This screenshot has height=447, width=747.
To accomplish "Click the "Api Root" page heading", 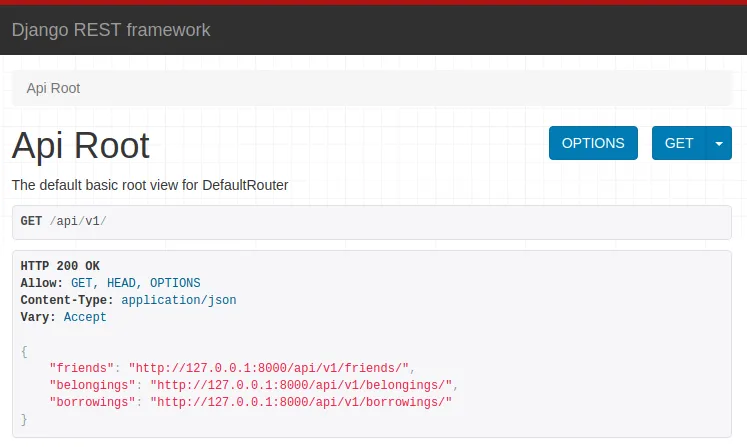I will pos(81,146).
